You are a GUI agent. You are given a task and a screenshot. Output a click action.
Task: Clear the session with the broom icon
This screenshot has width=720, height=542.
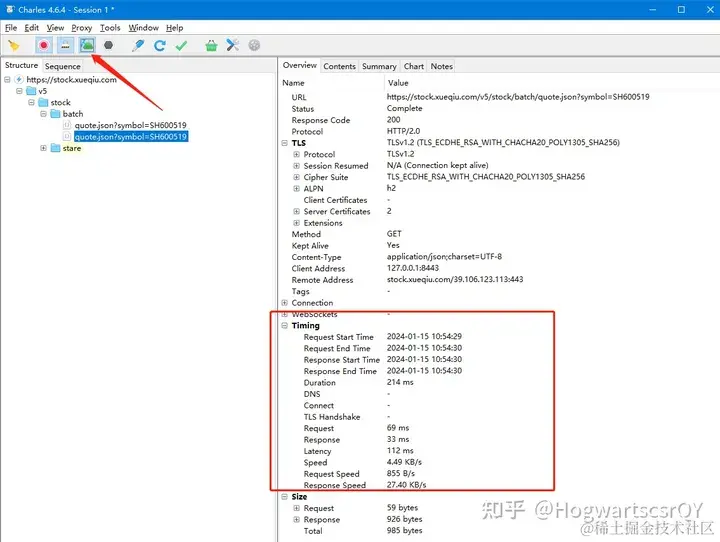(x=14, y=45)
